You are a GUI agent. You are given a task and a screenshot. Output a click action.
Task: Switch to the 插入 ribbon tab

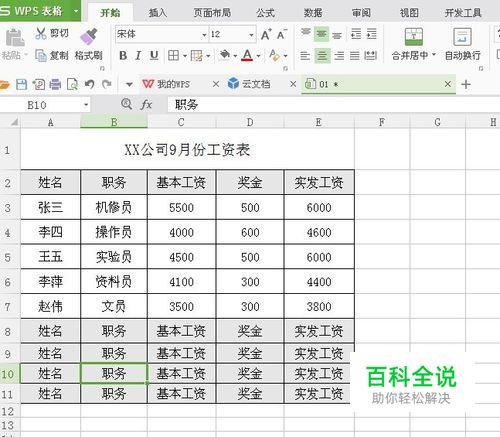158,13
